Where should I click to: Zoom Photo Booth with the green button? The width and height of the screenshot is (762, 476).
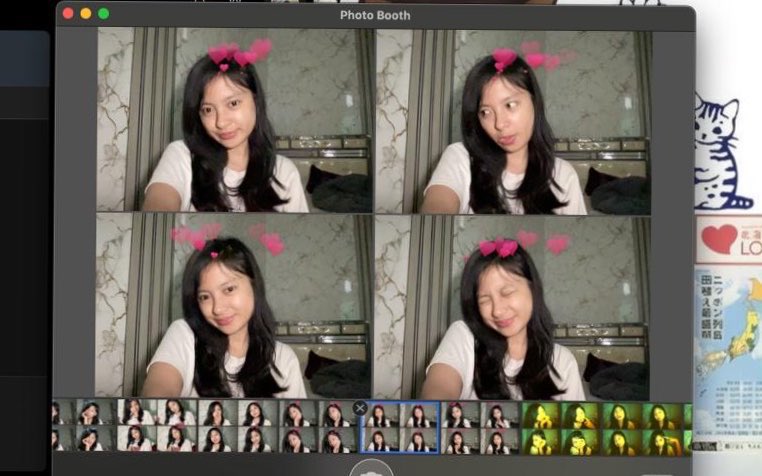pyautogui.click(x=104, y=14)
